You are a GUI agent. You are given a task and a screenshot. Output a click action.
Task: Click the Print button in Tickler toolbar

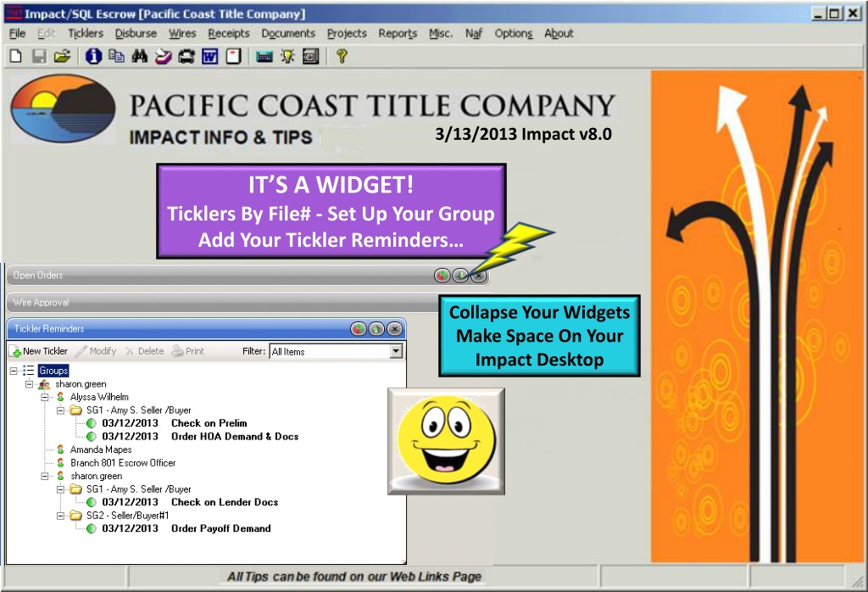tap(187, 351)
